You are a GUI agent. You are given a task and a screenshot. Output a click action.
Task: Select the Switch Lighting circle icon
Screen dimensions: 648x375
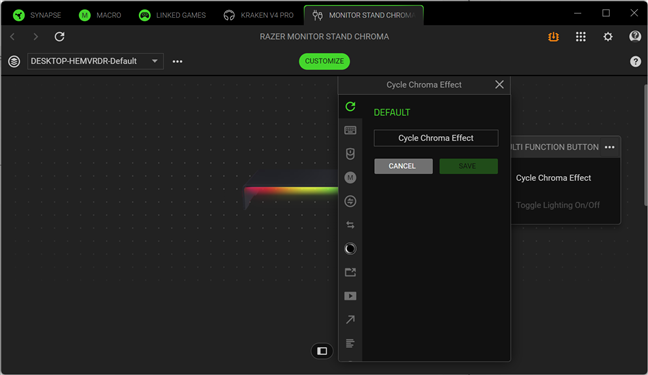(x=350, y=248)
